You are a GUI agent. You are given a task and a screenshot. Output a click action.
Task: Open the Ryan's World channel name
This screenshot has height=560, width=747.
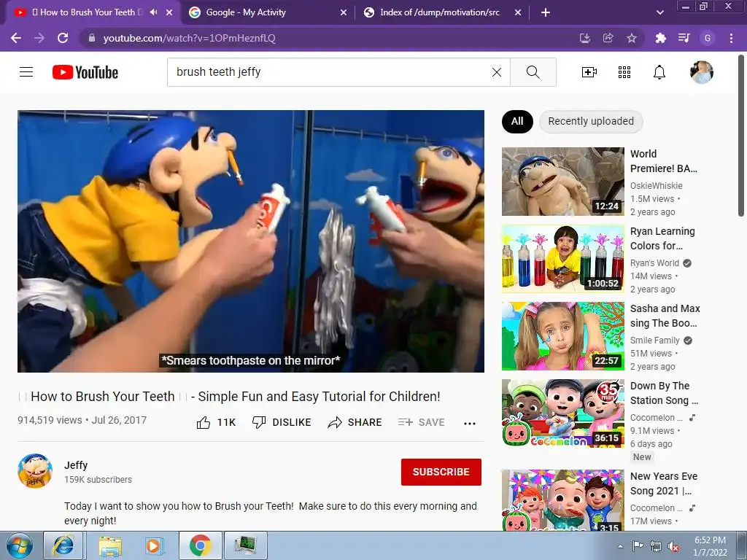pos(654,262)
